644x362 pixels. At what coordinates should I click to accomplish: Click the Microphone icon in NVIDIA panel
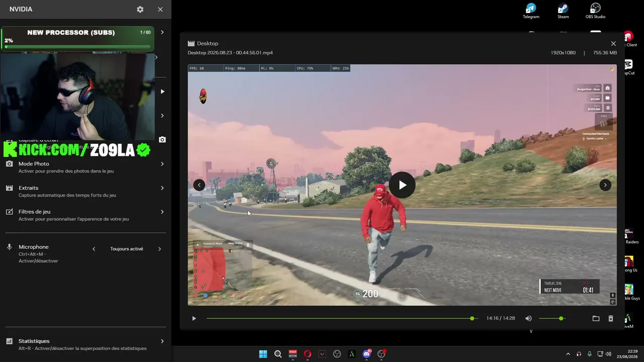click(x=9, y=247)
